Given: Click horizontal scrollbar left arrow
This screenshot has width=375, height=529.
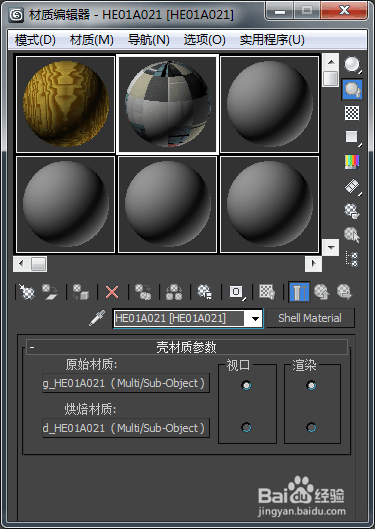Looking at the screenshot, I should (x=21, y=263).
